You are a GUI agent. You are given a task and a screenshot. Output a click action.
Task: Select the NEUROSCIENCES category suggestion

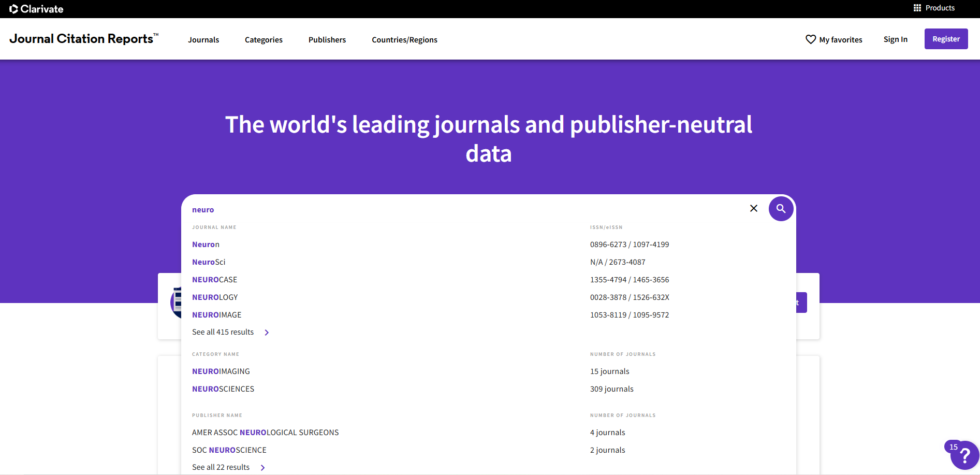point(223,389)
